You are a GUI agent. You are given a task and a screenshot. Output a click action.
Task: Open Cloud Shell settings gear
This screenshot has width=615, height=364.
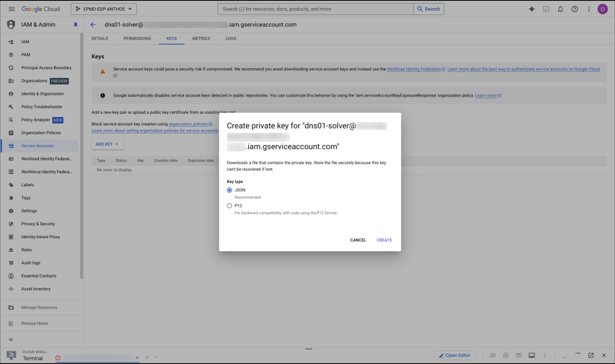tap(506, 355)
